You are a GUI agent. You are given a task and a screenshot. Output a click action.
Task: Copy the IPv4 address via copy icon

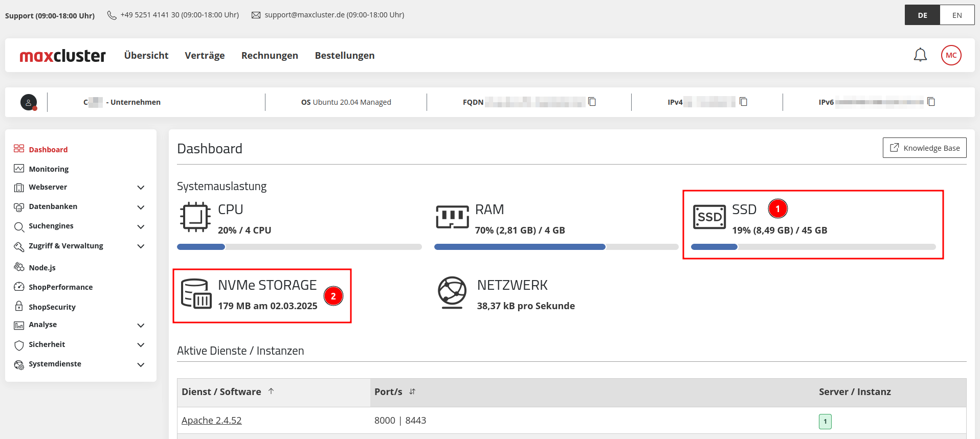(x=743, y=102)
